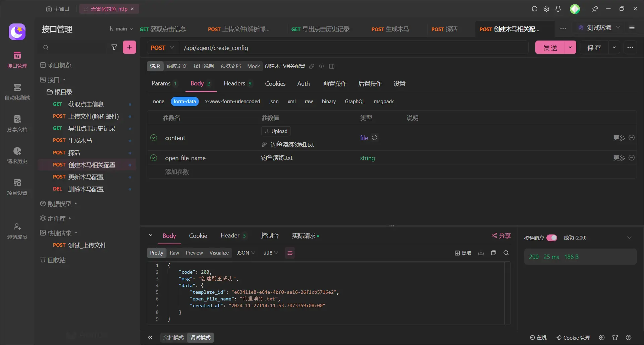Switch to the 控制台 response tab

click(270, 236)
